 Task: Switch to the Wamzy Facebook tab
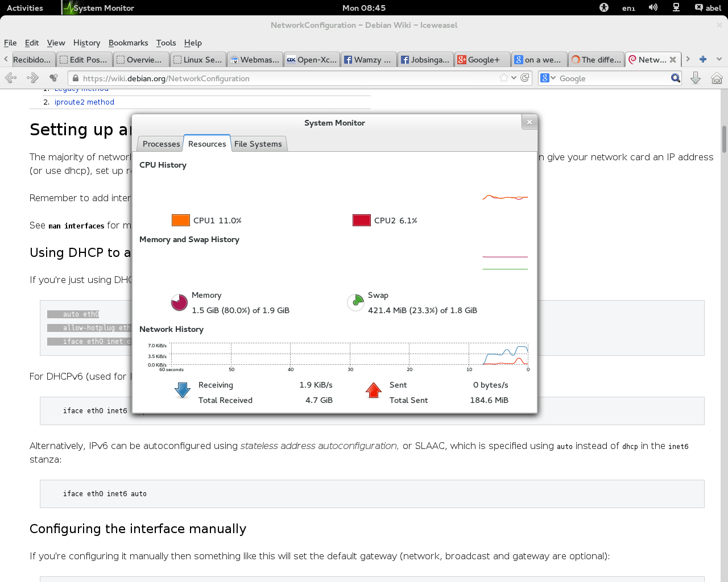369,60
